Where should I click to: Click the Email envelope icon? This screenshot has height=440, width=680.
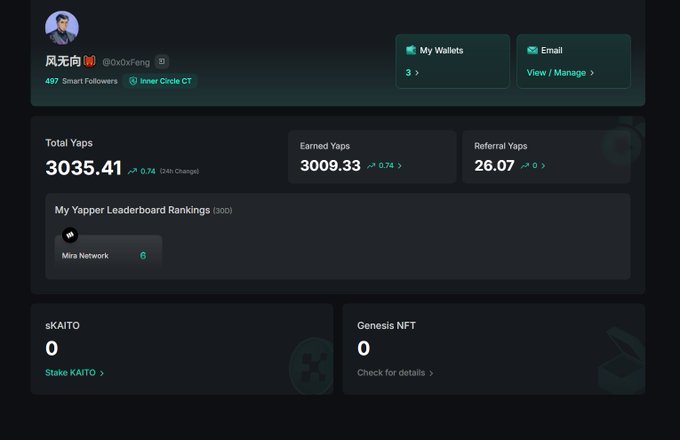pos(532,50)
